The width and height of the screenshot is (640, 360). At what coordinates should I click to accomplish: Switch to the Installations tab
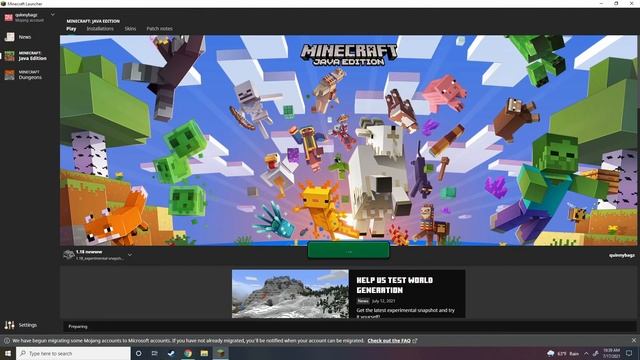pyautogui.click(x=100, y=29)
